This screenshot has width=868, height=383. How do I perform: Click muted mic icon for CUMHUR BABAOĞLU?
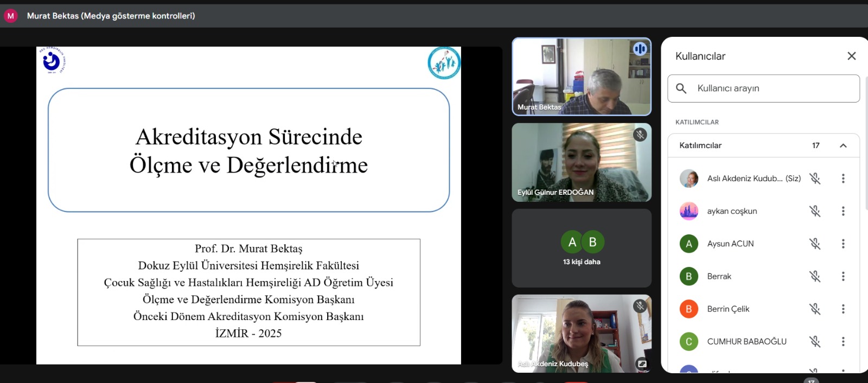pos(815,341)
